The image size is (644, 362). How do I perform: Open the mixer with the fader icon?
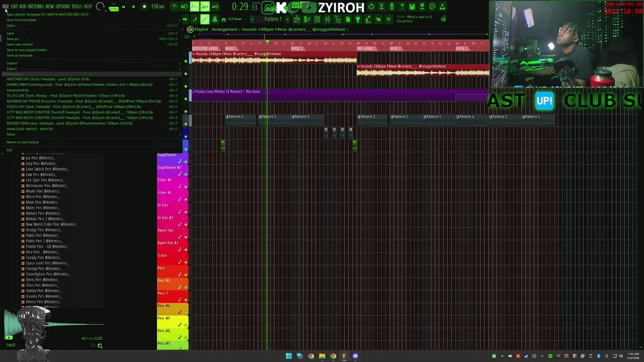pyautogui.click(x=328, y=19)
